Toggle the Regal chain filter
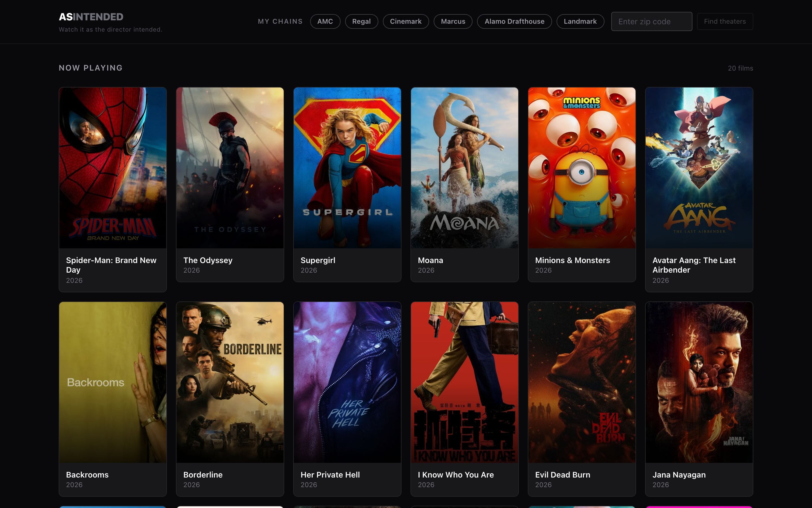Viewport: 812px width, 508px height. pos(361,21)
